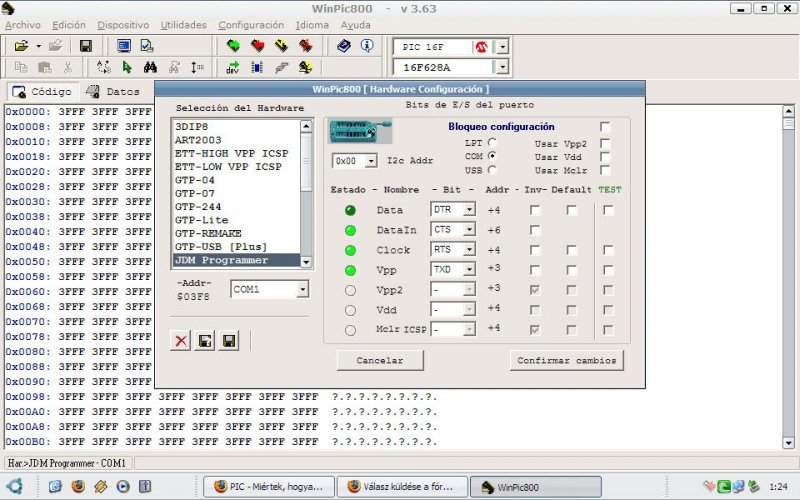
Task: Click the document checkmark toolbar icon
Action: [x=147, y=46]
